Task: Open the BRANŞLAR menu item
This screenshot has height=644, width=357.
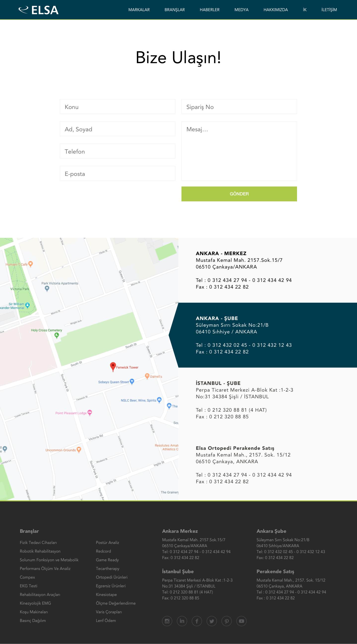Action: pos(175,10)
